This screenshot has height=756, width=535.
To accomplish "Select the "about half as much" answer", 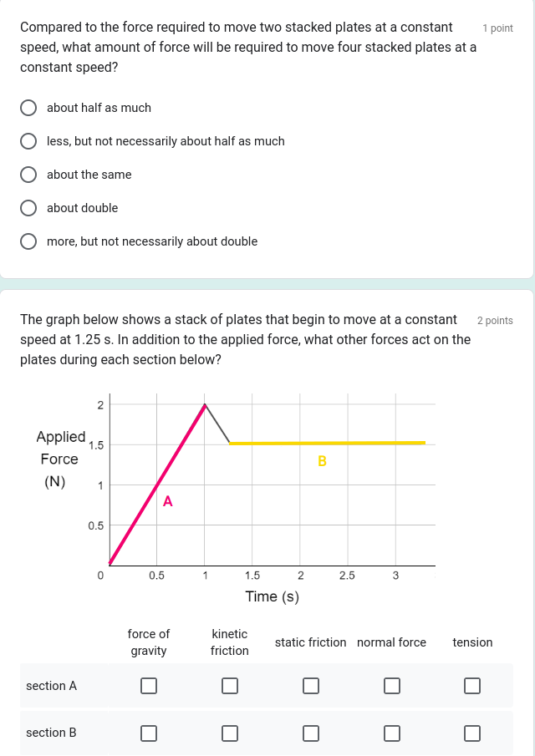I will click(x=28, y=108).
